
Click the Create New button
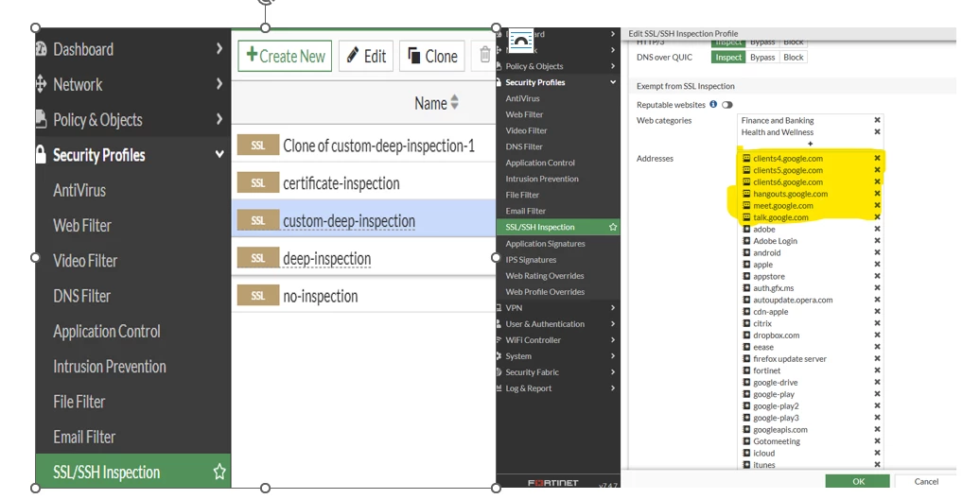point(285,56)
